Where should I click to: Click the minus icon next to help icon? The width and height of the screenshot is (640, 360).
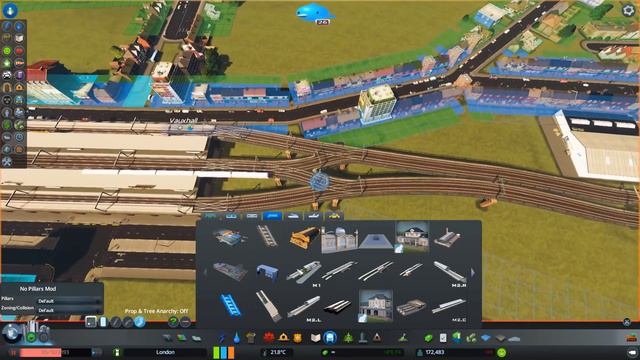(x=185, y=322)
